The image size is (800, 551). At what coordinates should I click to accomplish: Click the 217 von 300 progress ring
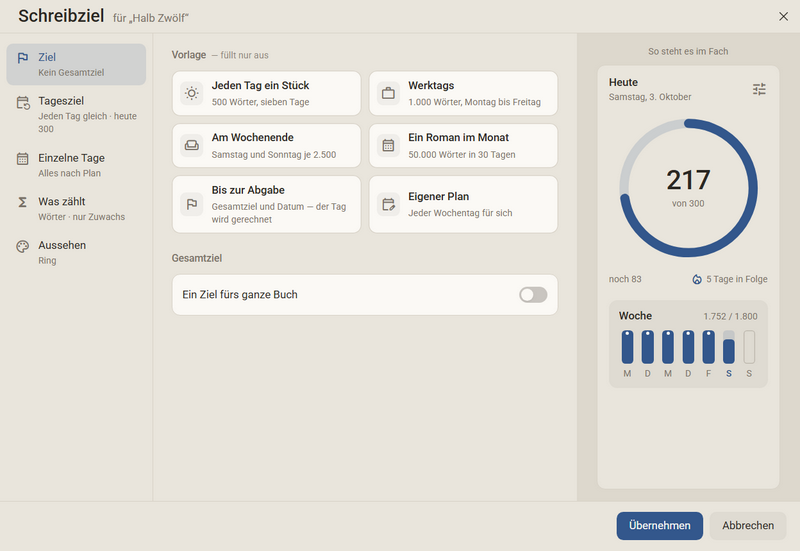688,188
